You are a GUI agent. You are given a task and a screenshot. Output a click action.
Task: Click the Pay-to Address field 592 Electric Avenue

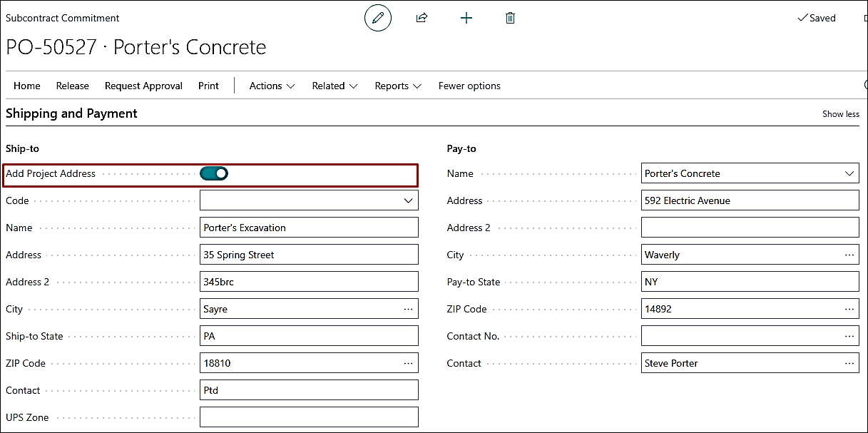pos(750,200)
